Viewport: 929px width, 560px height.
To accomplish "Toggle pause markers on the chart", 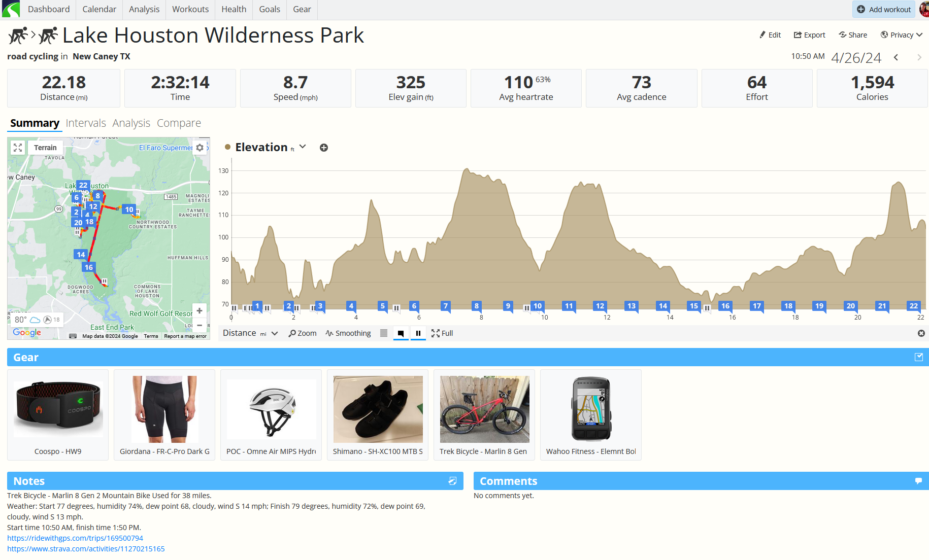I will 418,333.
